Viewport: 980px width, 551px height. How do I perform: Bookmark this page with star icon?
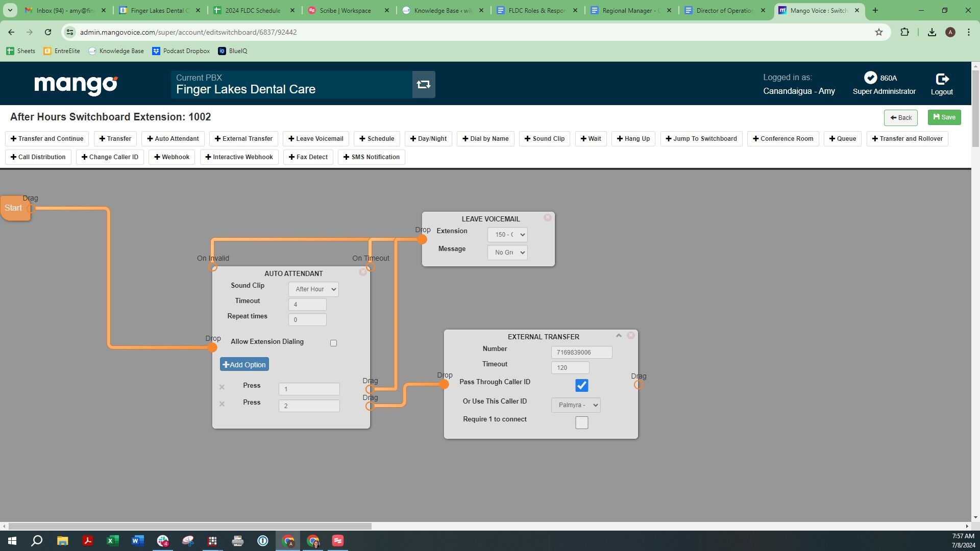[x=878, y=32]
